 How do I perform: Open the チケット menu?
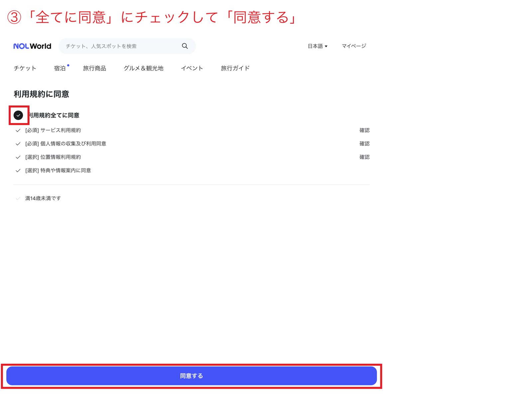25,68
